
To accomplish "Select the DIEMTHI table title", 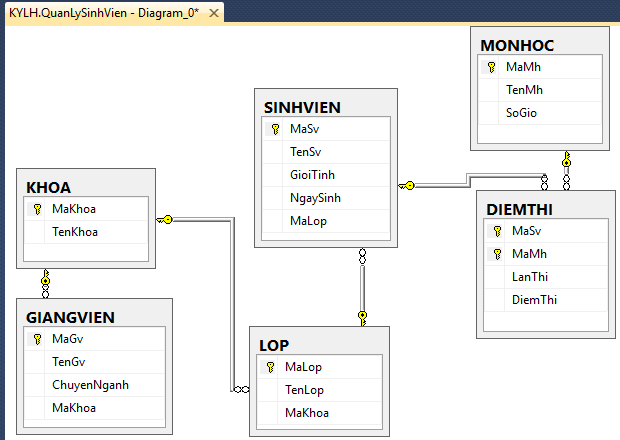I will tap(520, 210).
